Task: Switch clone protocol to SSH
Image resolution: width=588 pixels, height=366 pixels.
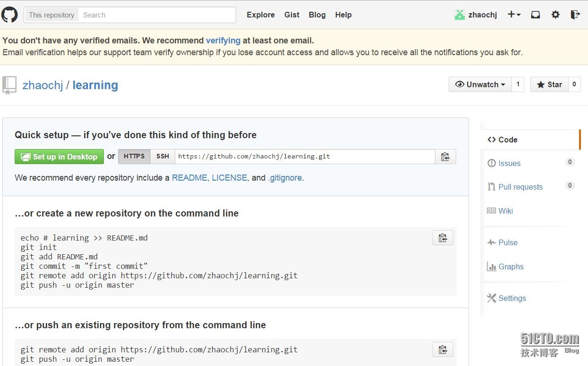Action: pyautogui.click(x=162, y=157)
